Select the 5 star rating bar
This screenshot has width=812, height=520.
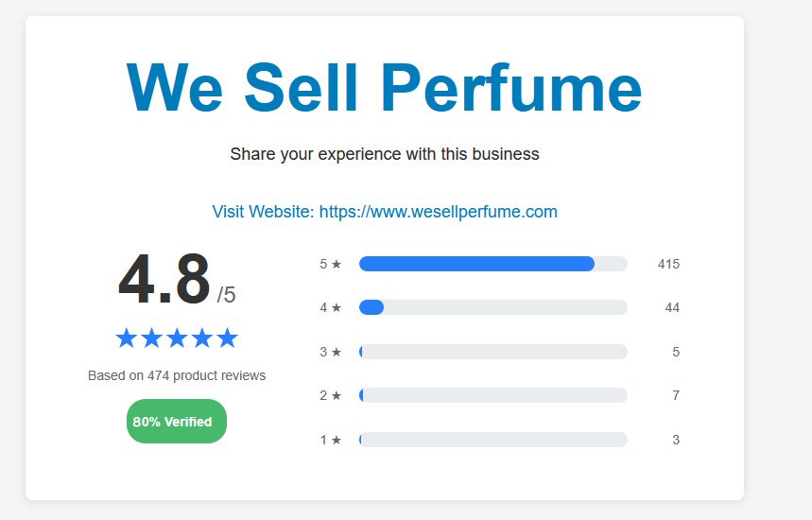(492, 264)
